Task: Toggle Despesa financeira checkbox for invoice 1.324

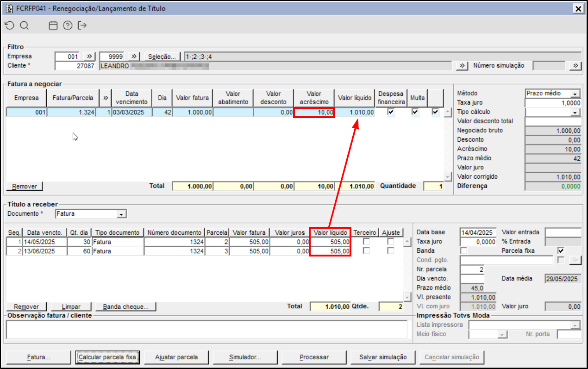Action: coord(391,112)
